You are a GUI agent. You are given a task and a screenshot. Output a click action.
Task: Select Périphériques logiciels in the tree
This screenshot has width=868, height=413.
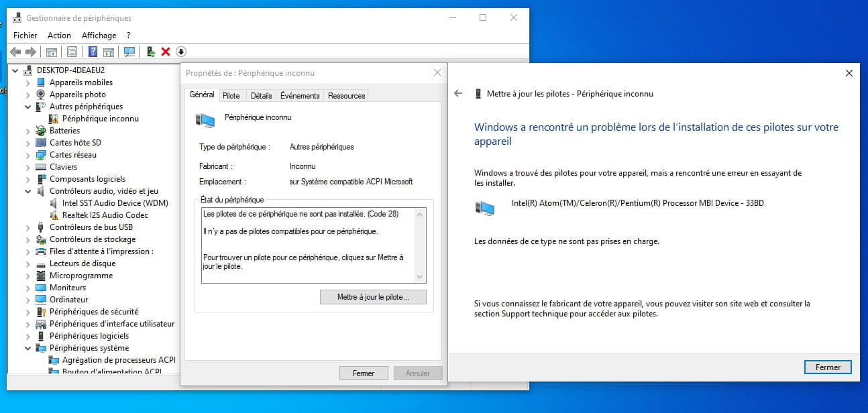(89, 336)
